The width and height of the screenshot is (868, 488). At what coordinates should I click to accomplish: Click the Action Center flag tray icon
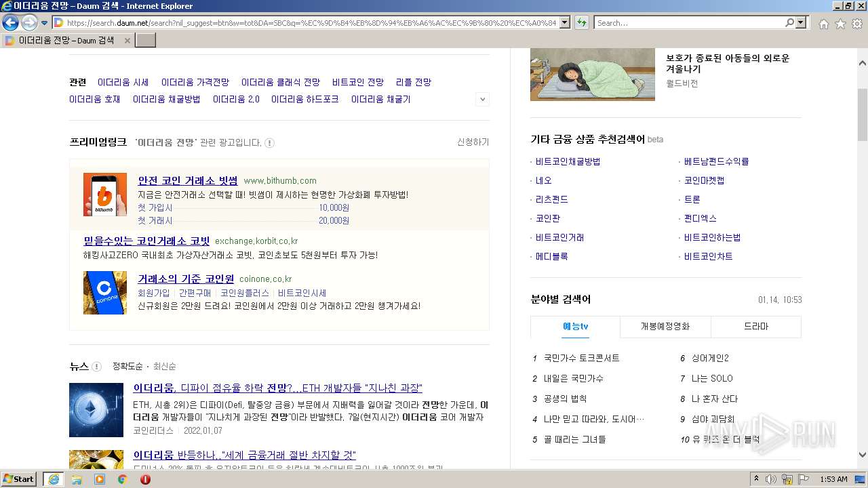804,479
